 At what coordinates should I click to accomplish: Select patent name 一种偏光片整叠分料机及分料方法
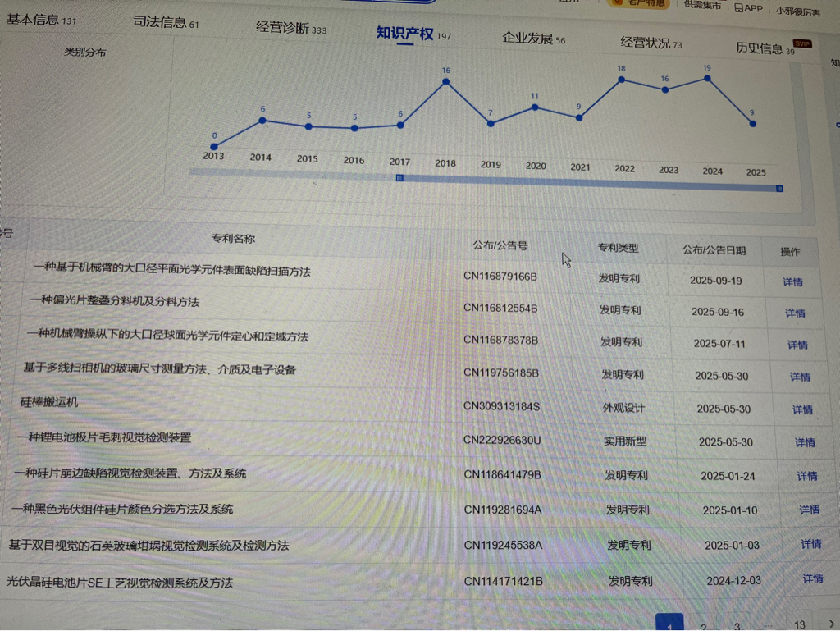[x=115, y=301]
